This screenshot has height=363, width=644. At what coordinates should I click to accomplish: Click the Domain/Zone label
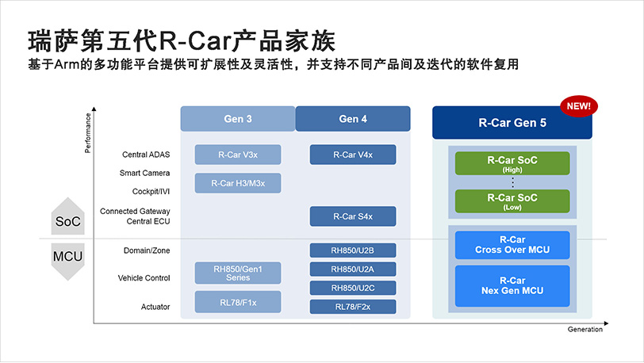[147, 250]
